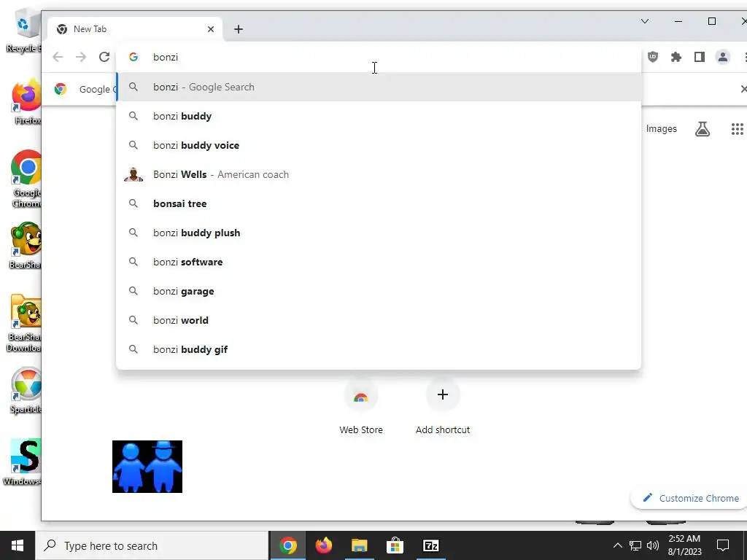The height and width of the screenshot is (560, 747).
Task: Open Search Labs flask icon
Action: pos(703,128)
